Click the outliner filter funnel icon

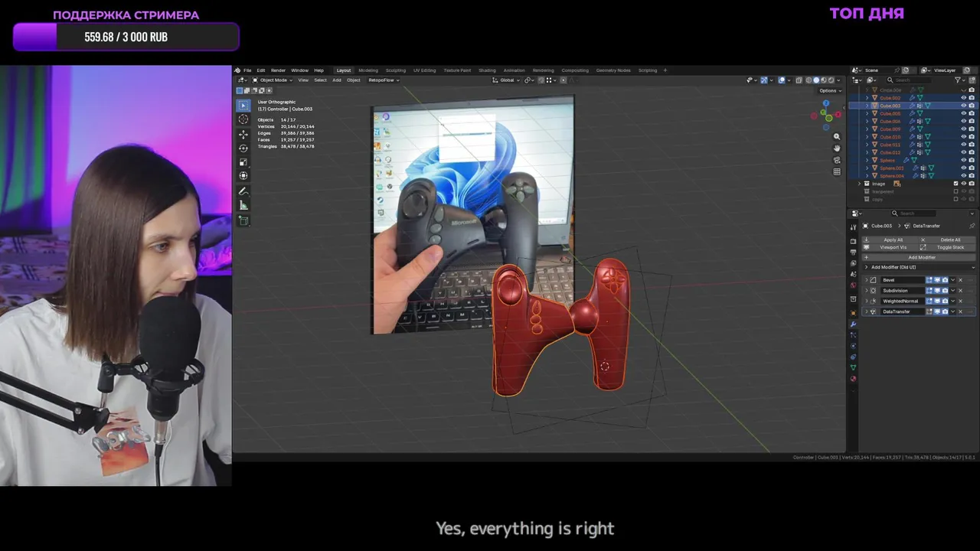point(958,80)
